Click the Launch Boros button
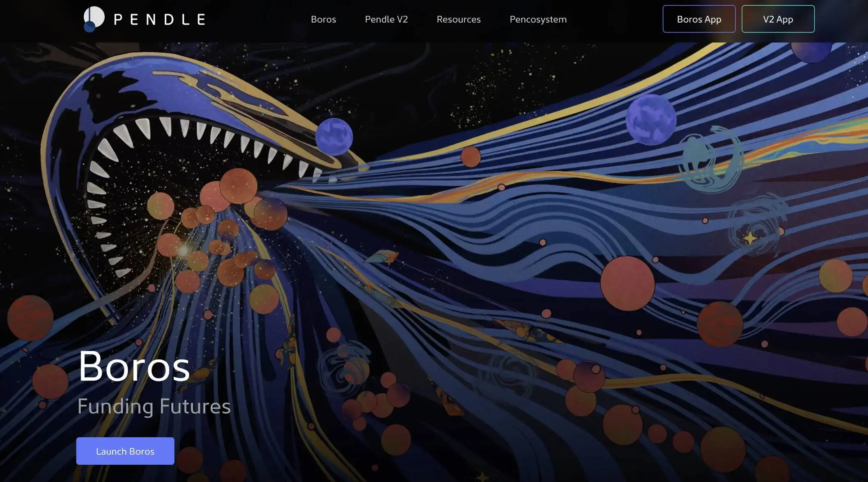Screen dimensions: 868x482 tap(125, 451)
